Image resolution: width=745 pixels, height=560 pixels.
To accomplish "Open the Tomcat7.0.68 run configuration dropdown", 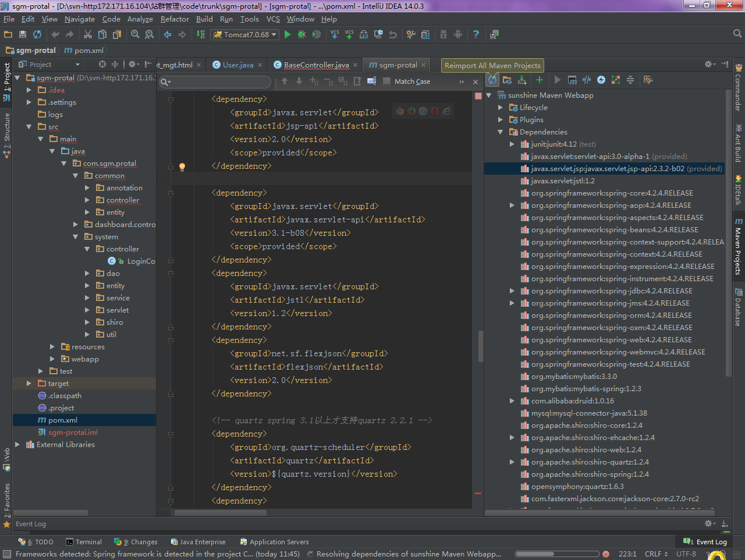I will (x=243, y=34).
